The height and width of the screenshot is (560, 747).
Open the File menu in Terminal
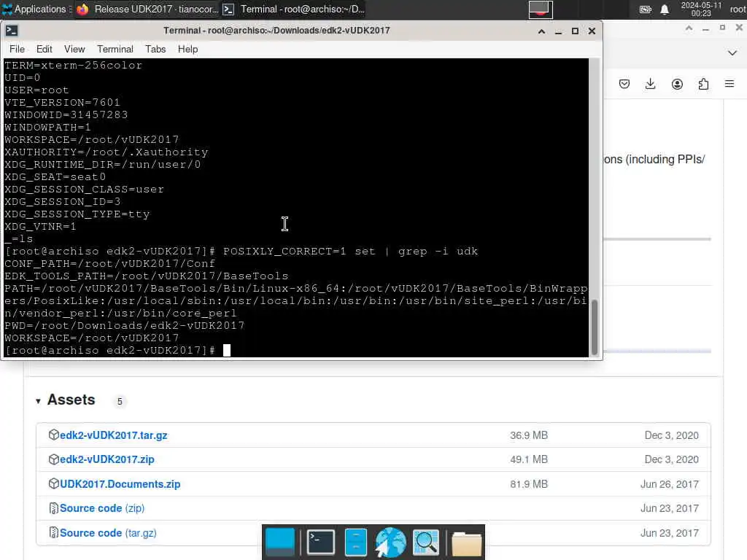coord(18,49)
